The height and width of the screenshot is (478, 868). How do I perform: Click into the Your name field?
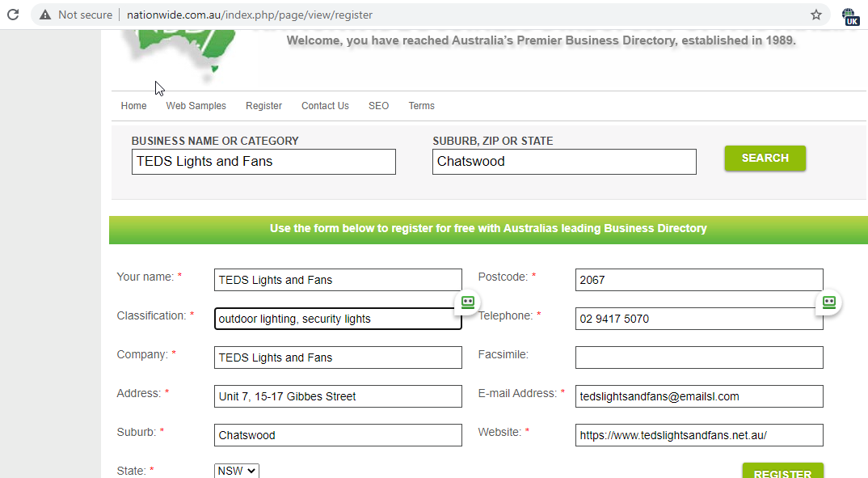338,280
